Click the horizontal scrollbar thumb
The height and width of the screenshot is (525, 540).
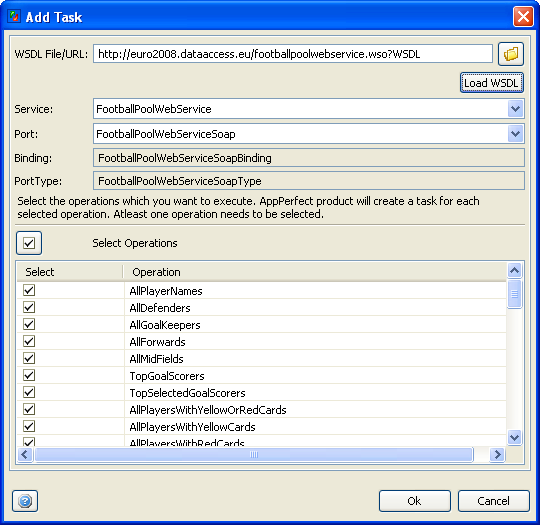pos(254,454)
